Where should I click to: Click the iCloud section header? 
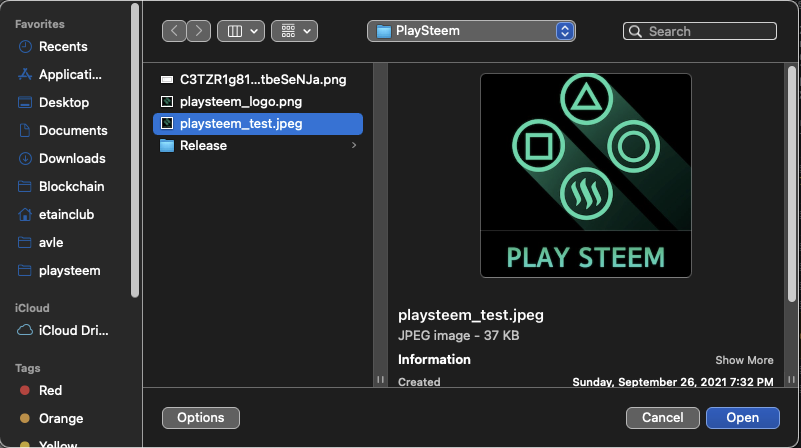click(32, 308)
